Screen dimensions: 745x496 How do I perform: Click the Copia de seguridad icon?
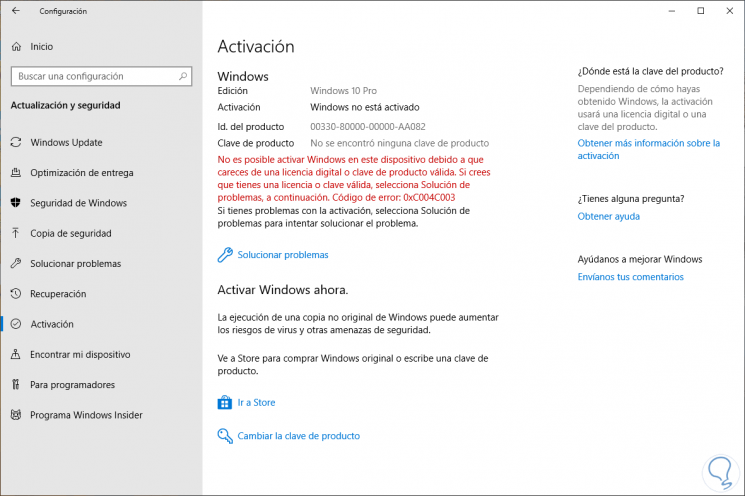15,233
